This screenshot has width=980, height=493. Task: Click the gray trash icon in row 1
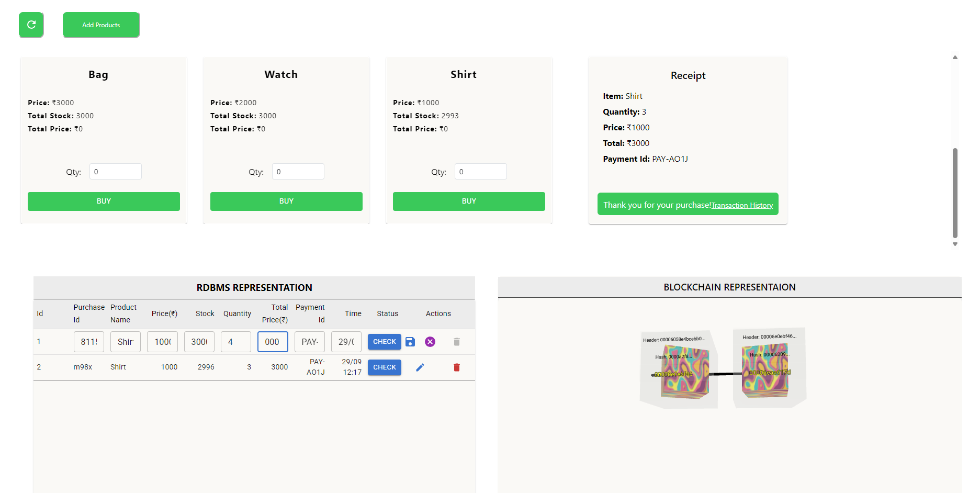[456, 342]
